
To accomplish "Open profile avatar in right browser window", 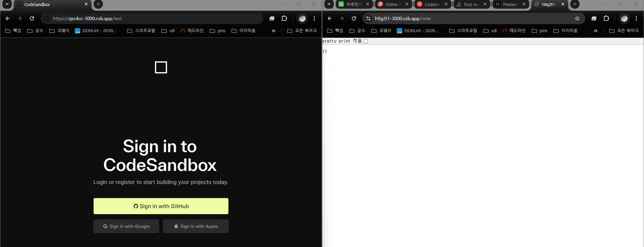I will coord(624,18).
